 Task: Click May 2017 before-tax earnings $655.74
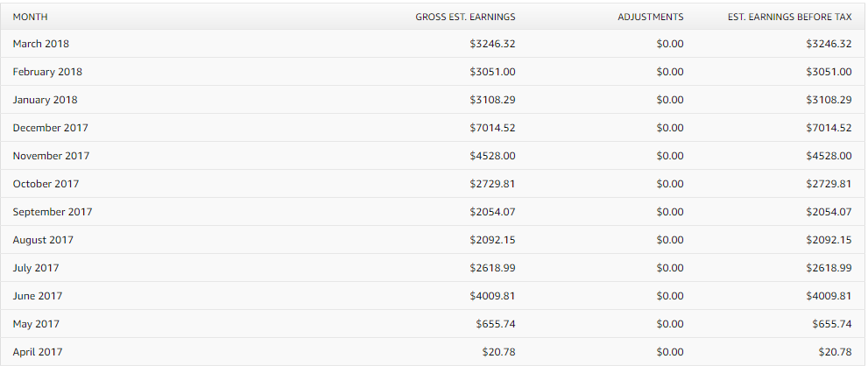[x=832, y=325]
